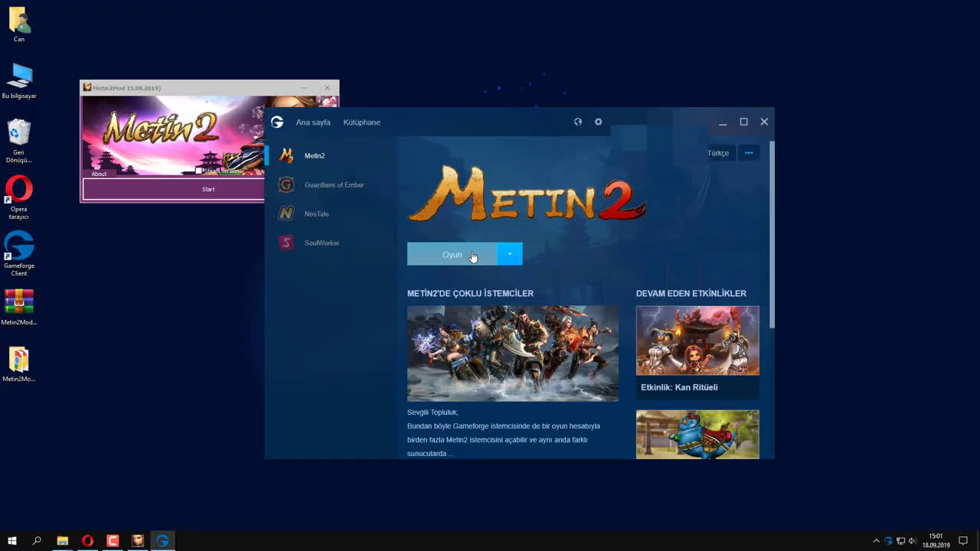Open About in the Metin2Mod window
Screen dimensions: 980x551
[x=100, y=174]
